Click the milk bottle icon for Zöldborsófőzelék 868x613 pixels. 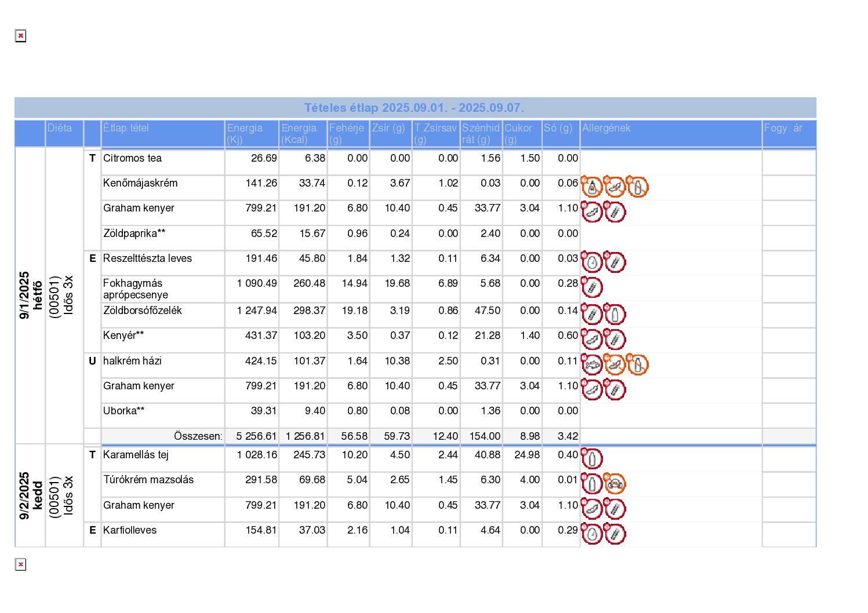coord(615,315)
